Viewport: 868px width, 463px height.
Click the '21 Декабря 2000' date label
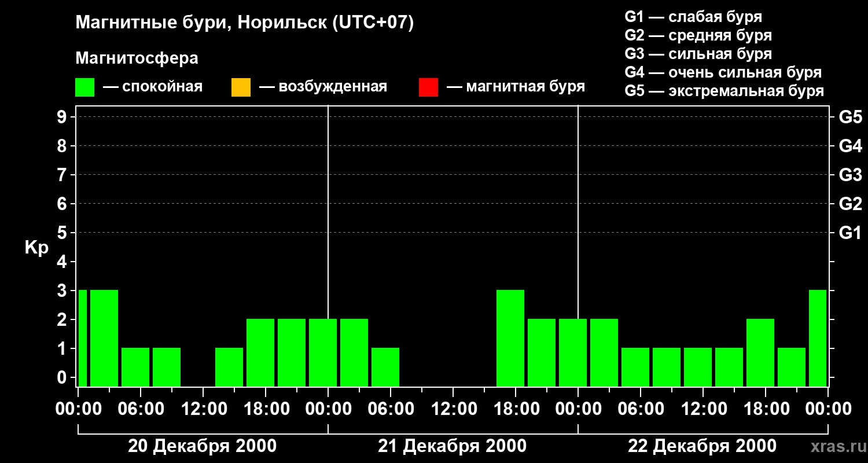click(x=453, y=446)
